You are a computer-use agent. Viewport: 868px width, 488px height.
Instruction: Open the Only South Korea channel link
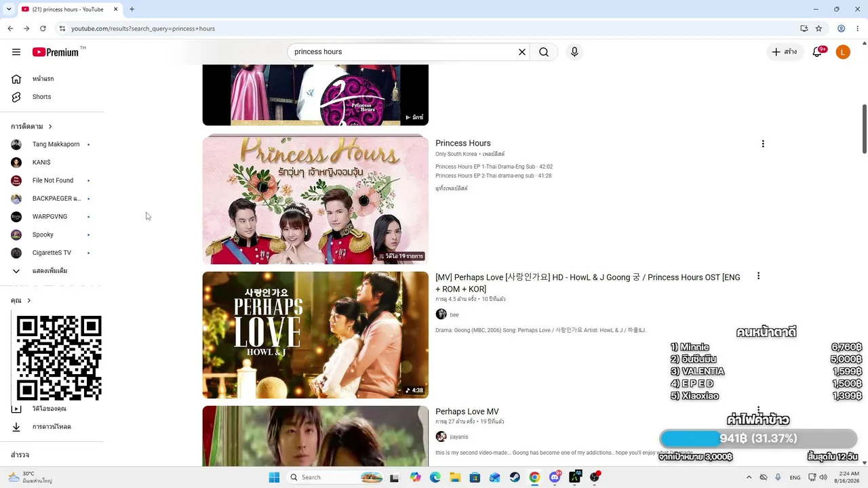tap(456, 155)
